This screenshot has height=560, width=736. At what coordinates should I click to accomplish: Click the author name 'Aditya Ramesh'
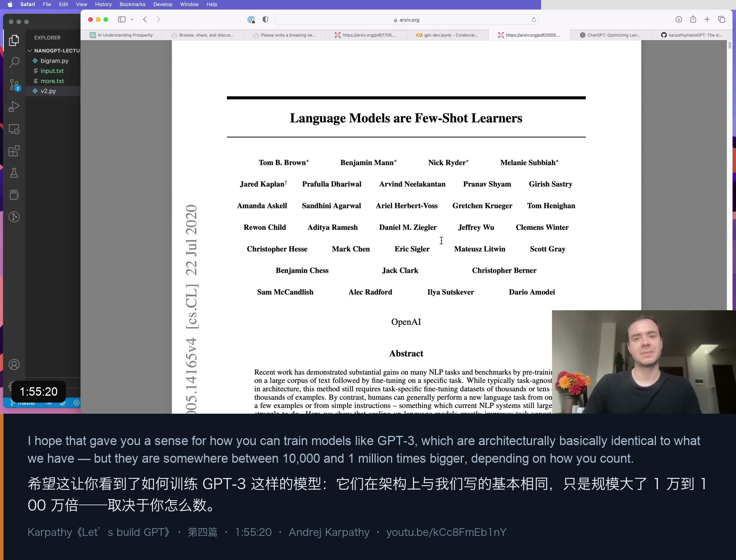(x=333, y=227)
